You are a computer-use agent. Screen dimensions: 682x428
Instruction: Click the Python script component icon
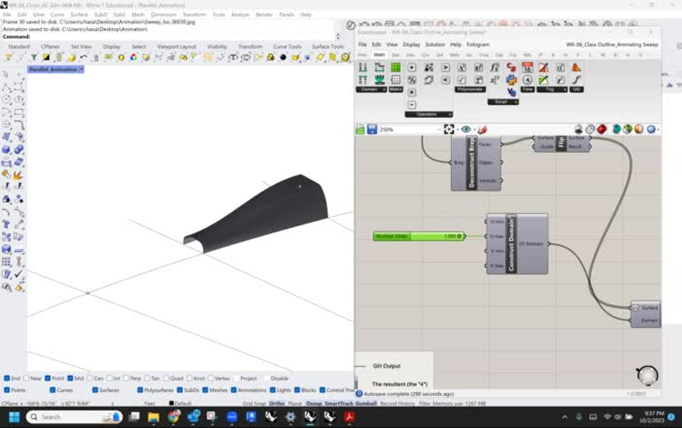click(511, 80)
